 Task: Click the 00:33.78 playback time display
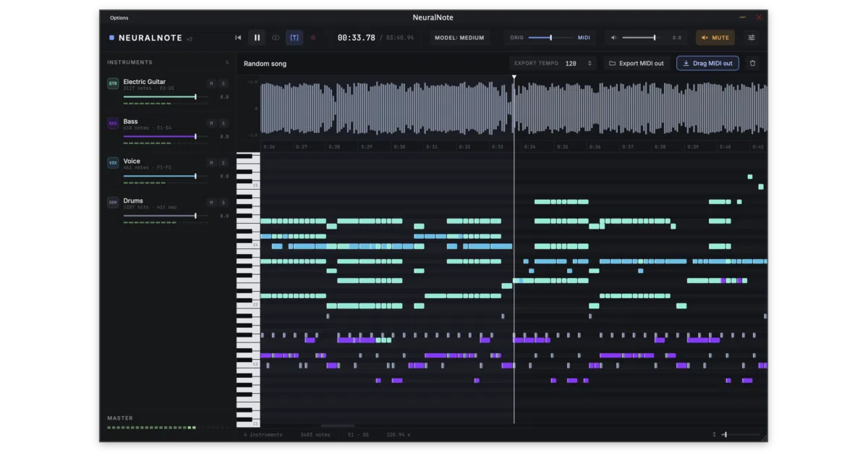tap(356, 38)
